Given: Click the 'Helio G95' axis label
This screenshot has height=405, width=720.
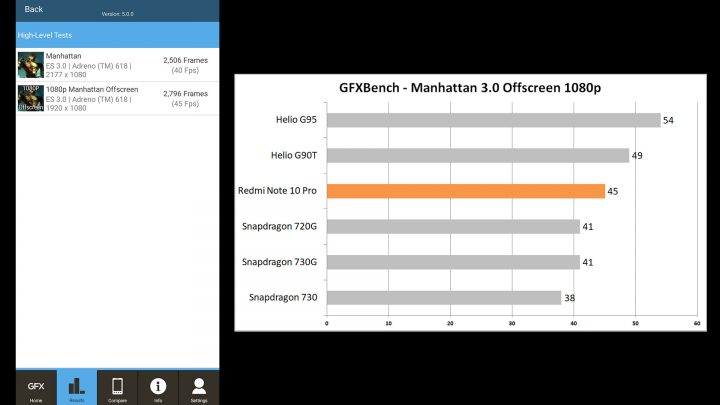Looking at the screenshot, I should click(296, 120).
